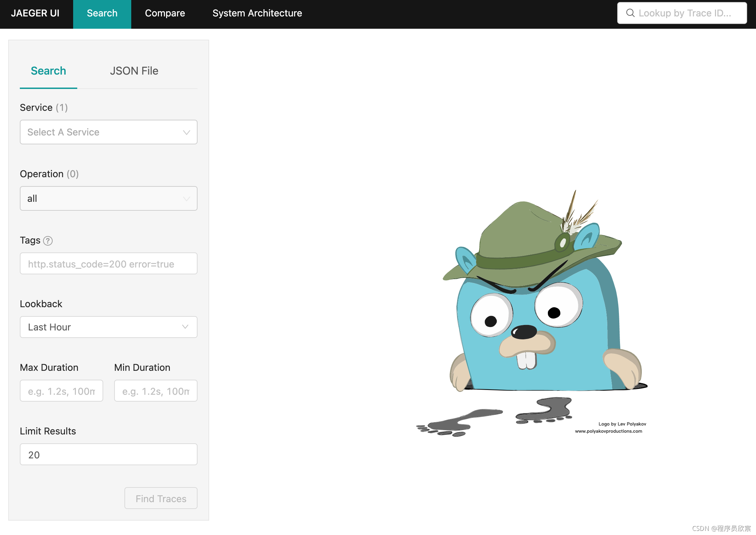Go to System Architecture page
Screen dimensions: 756x535
click(257, 13)
